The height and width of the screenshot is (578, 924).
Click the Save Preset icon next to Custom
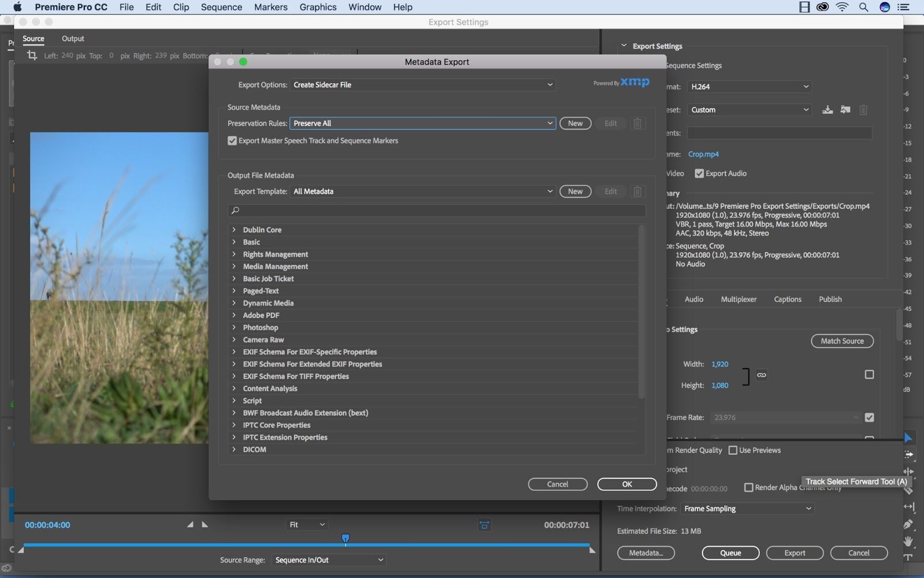(828, 109)
